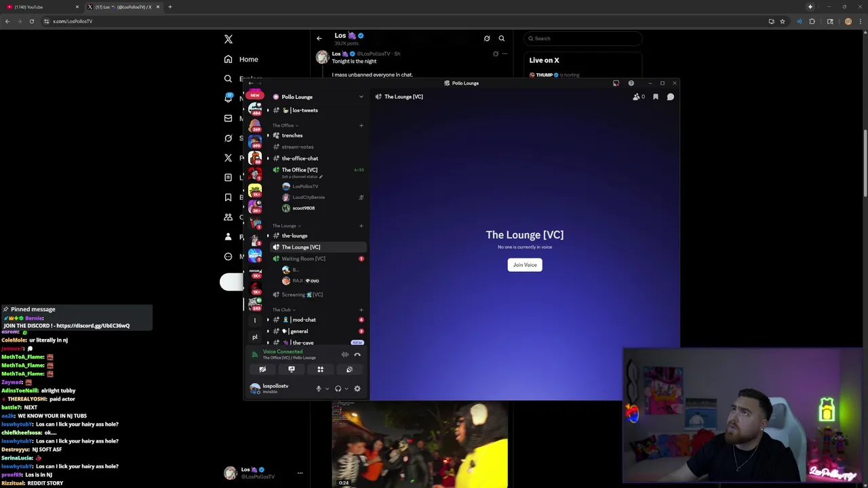
Task: Click the bookmark icon in Discord channel header
Action: pyautogui.click(x=656, y=97)
